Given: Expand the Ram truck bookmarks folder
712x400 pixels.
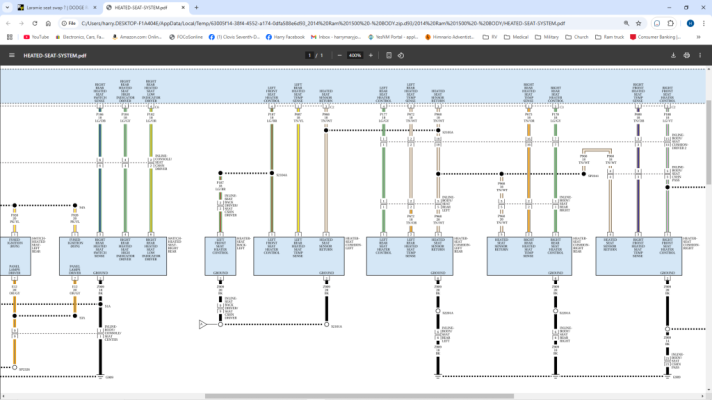Looking at the screenshot, I should pyautogui.click(x=609, y=37).
